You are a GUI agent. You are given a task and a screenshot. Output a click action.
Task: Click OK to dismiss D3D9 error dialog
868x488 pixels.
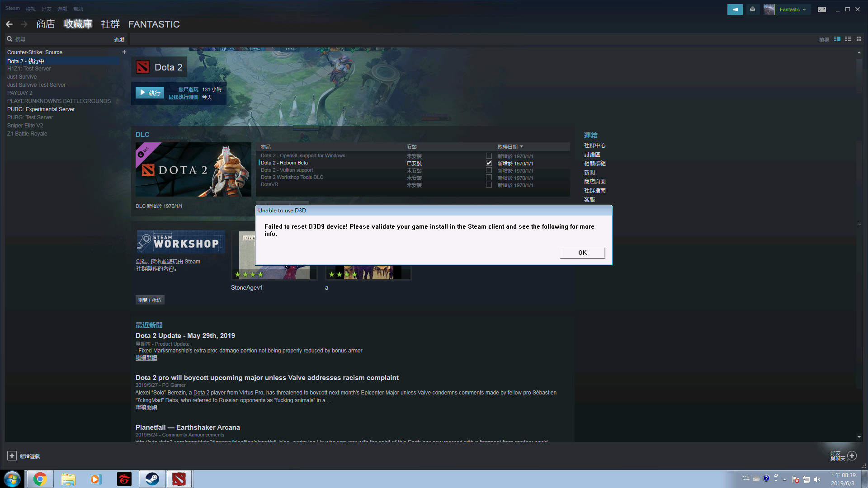(582, 252)
